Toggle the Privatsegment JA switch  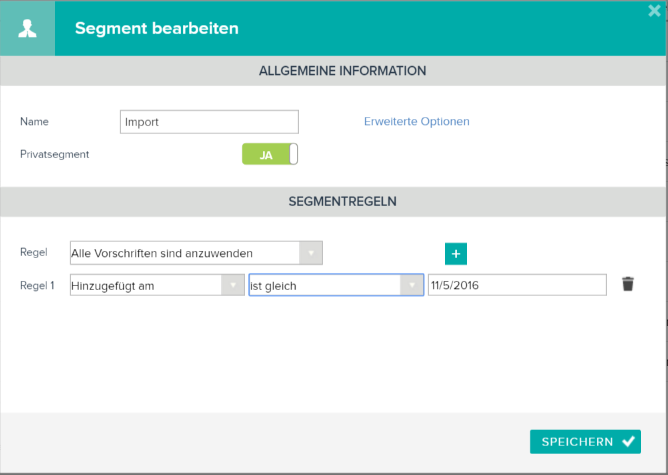pyautogui.click(x=270, y=154)
